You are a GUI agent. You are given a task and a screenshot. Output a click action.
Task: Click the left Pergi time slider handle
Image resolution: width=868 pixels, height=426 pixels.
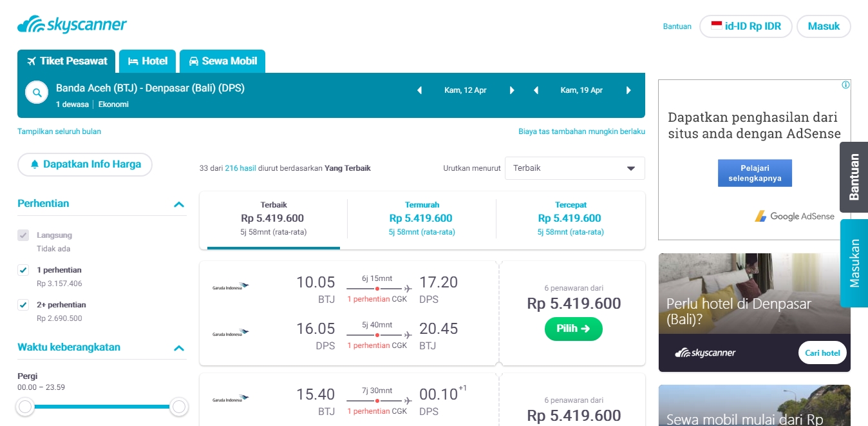[x=25, y=407]
